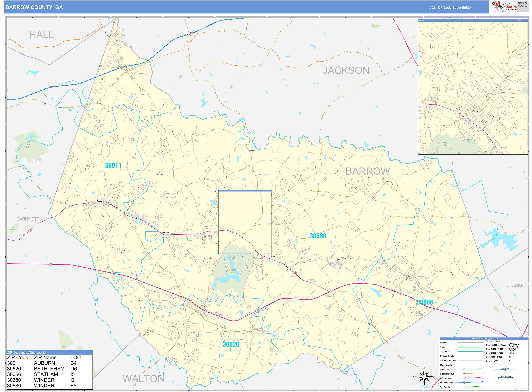Click the '2021 Barrow County, GA Map' legend title
The height and width of the screenshot is (392, 532).
point(484,339)
